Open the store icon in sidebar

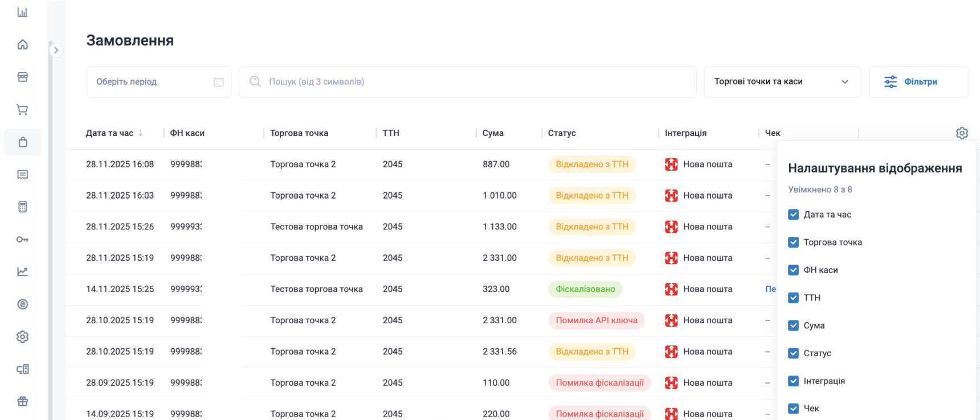[23, 77]
